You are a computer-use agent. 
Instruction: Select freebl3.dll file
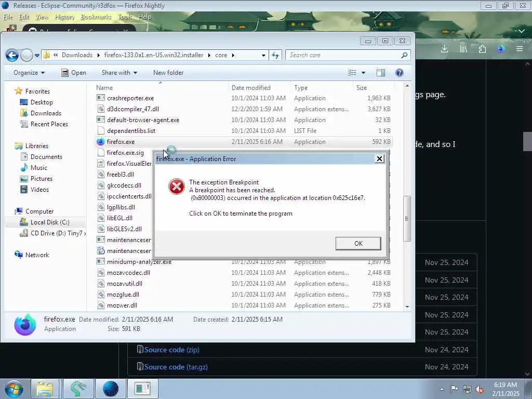[121, 175]
